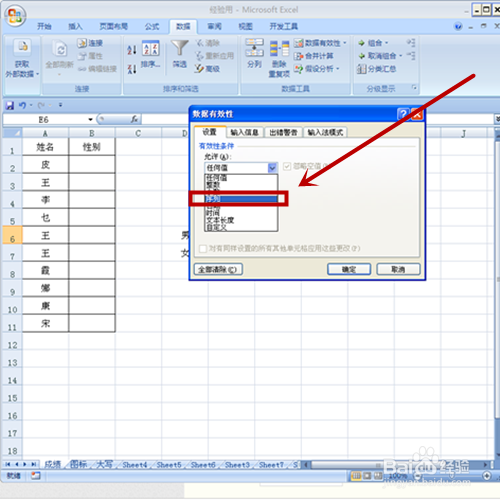Click the 编辑链接 (edit links) icon
500x500 pixels.
(x=82, y=69)
